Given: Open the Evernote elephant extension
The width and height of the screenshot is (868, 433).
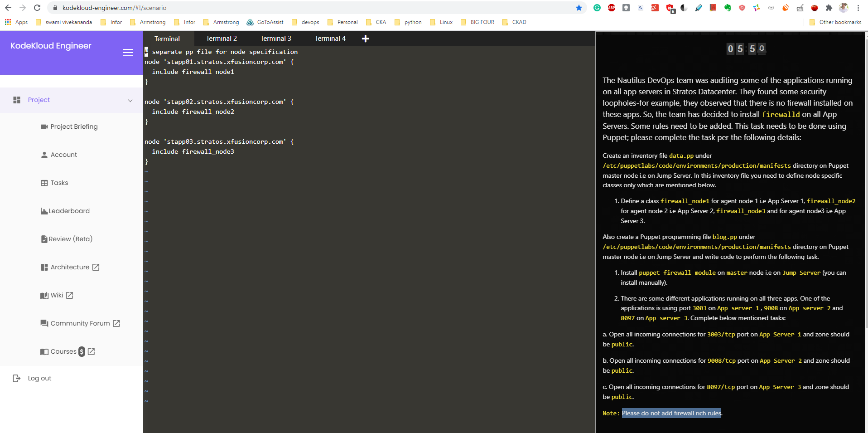Looking at the screenshot, I should (x=728, y=8).
